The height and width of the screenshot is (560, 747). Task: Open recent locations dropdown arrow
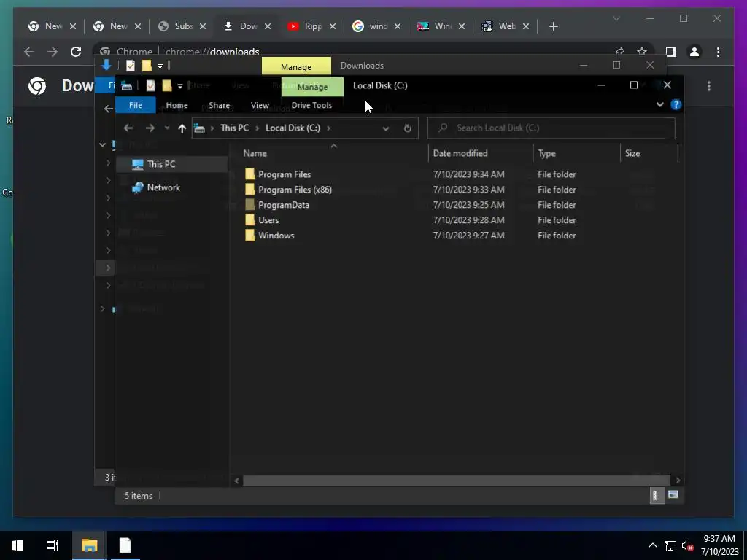(167, 128)
